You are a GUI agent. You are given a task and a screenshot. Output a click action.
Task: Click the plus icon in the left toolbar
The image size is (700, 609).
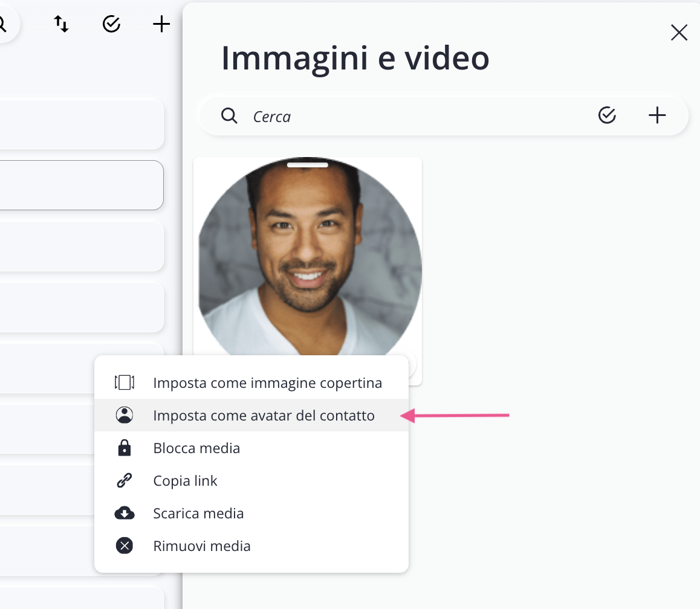point(161,24)
